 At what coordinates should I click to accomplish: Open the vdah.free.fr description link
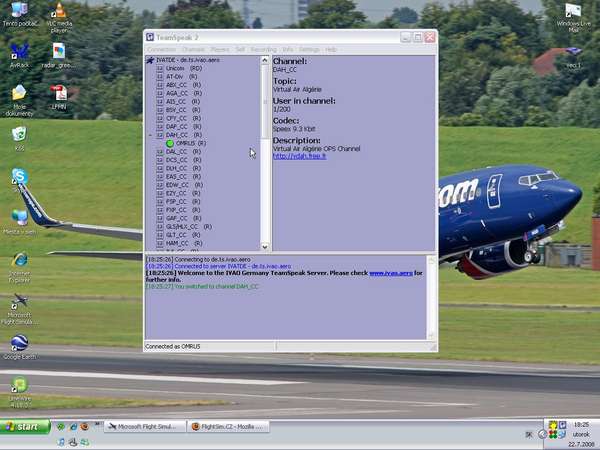[x=300, y=156]
